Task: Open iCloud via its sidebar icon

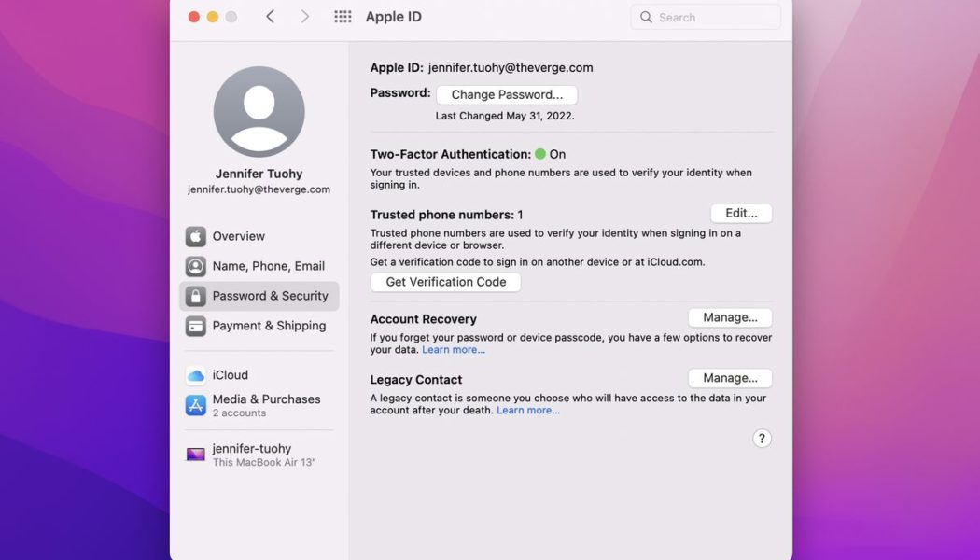Action: pos(195,374)
